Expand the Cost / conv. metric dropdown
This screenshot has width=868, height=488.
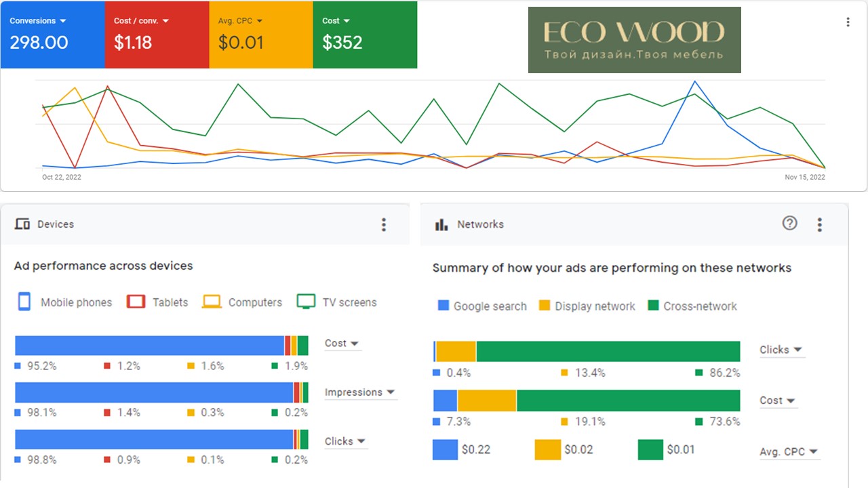[x=165, y=21]
